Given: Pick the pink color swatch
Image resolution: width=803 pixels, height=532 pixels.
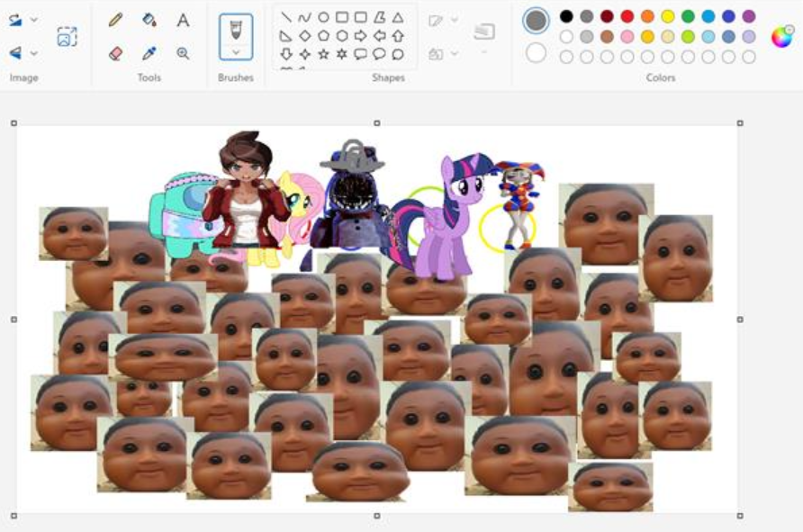Looking at the screenshot, I should (627, 36).
